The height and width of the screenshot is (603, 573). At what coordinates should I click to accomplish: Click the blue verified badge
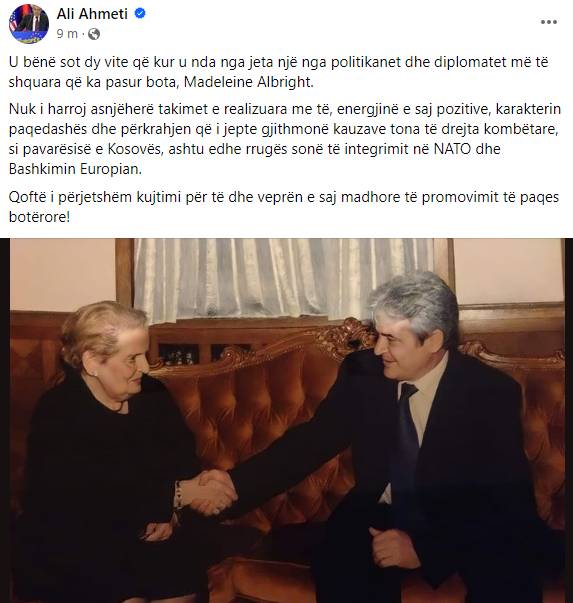[140, 14]
